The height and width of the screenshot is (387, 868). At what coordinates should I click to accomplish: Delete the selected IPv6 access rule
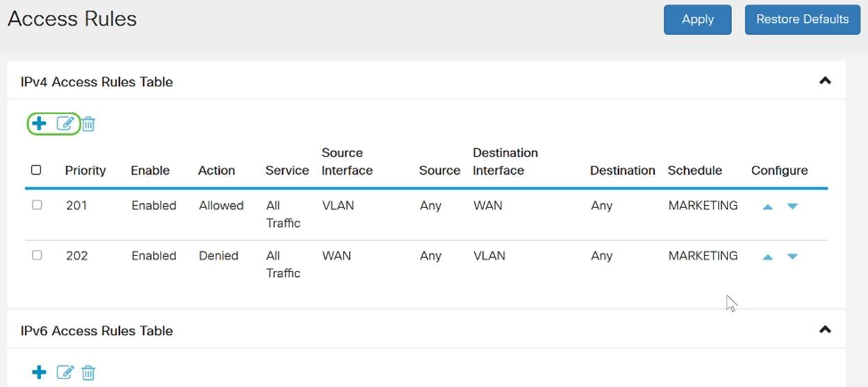(x=88, y=373)
